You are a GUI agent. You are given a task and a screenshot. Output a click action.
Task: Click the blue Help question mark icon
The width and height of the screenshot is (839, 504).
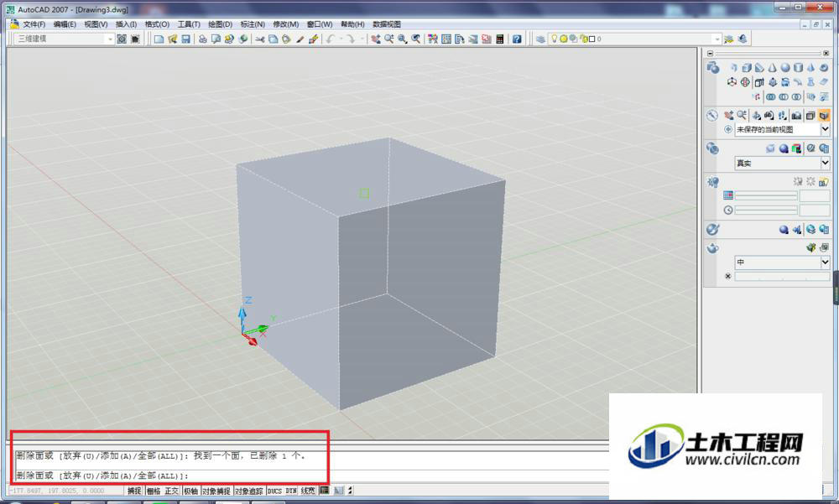(x=516, y=39)
